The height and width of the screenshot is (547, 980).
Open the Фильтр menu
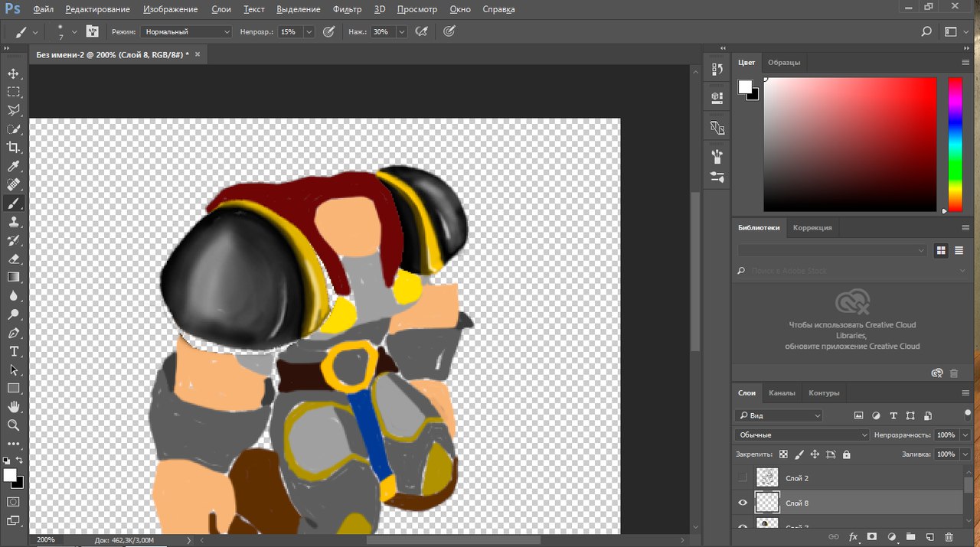click(347, 9)
